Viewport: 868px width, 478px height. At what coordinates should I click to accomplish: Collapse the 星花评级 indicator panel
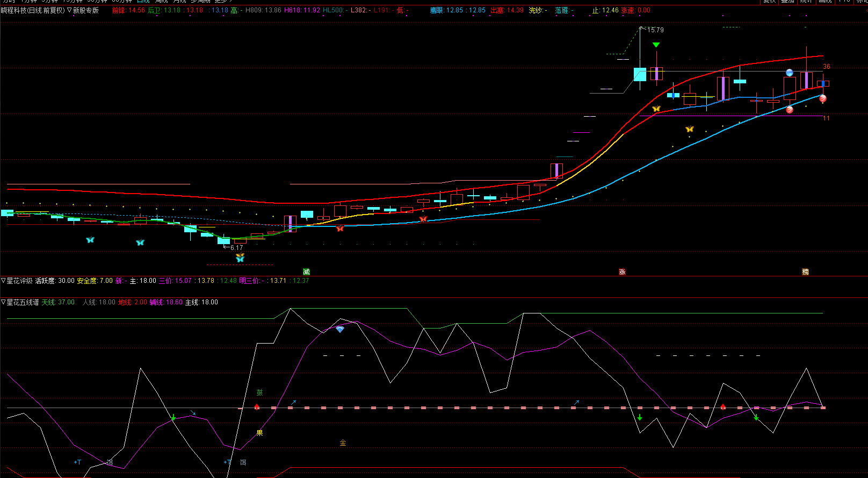(3, 281)
